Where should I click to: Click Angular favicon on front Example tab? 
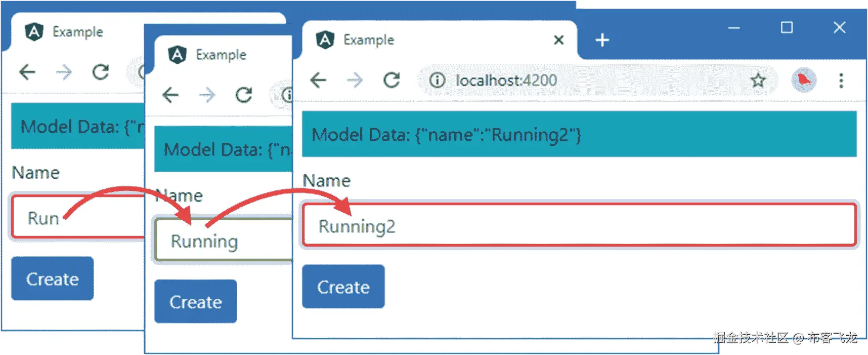325,40
